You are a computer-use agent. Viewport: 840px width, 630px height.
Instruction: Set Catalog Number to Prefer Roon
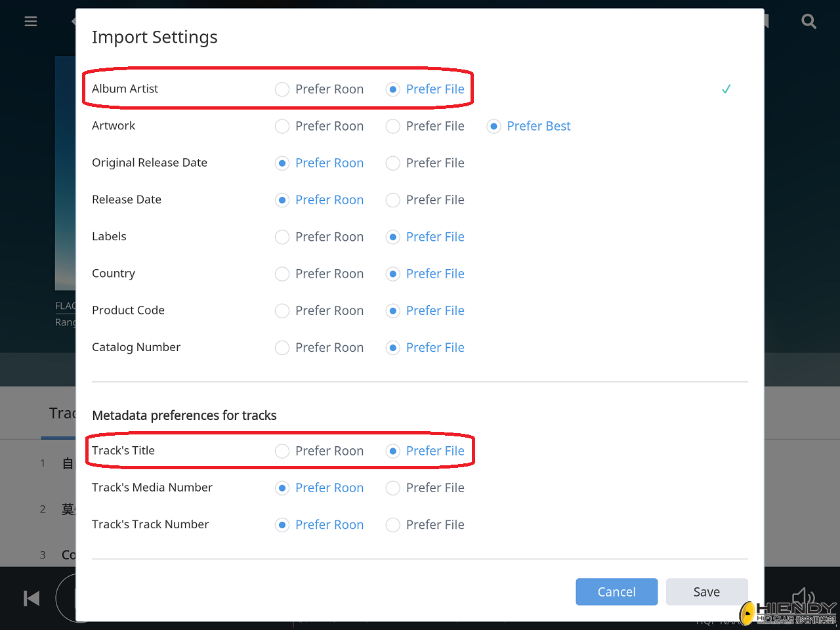(282, 348)
